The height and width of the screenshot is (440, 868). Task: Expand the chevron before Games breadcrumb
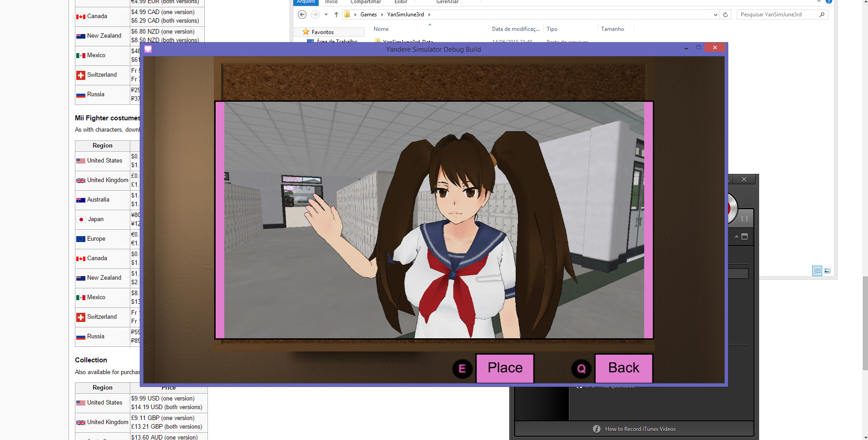pyautogui.click(x=355, y=15)
